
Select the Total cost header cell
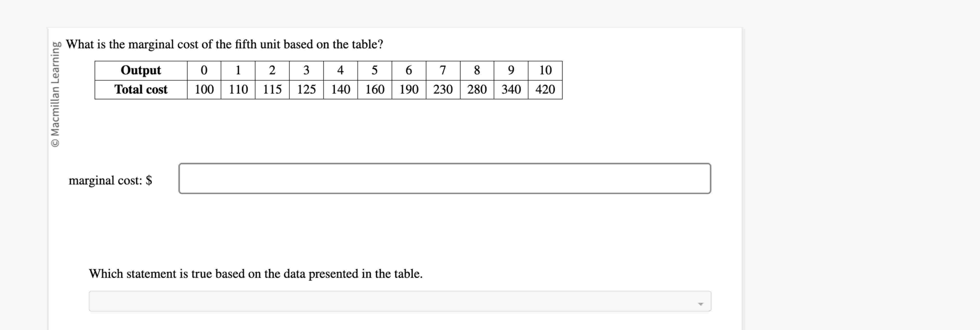coord(140,89)
